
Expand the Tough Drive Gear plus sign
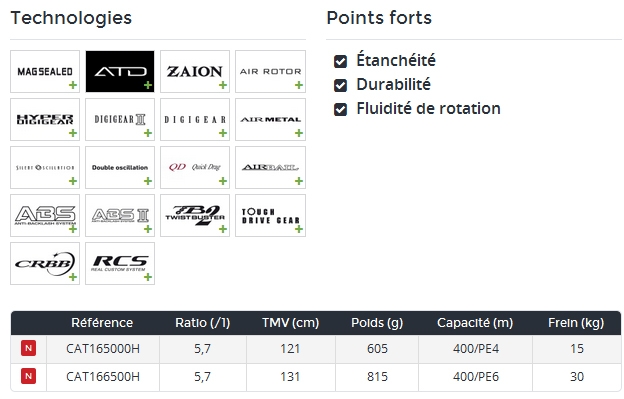(x=298, y=229)
